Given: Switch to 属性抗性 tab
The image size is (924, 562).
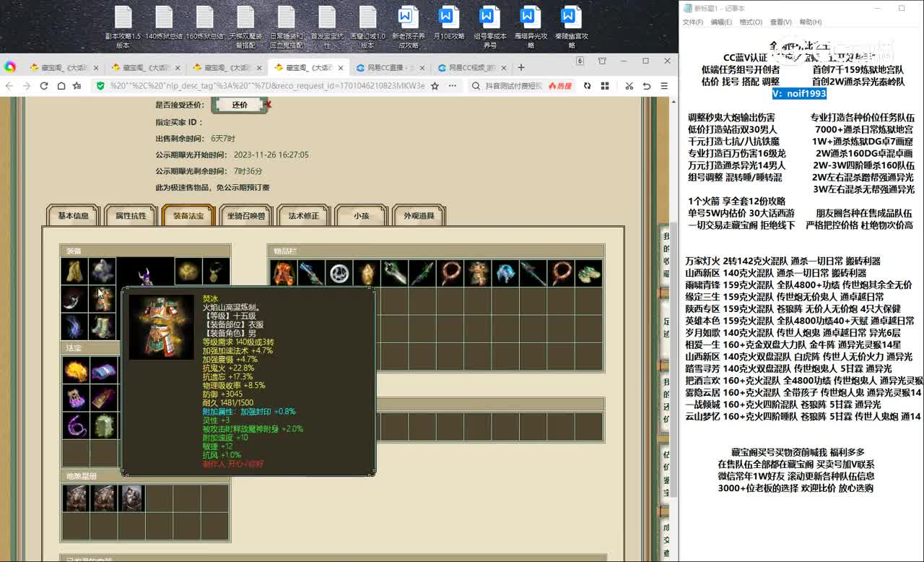Looking at the screenshot, I should point(131,216).
